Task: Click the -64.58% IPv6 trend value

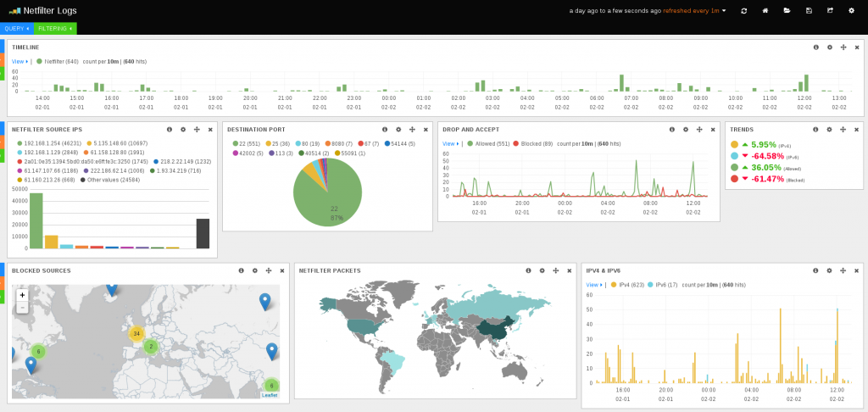Action: click(766, 156)
